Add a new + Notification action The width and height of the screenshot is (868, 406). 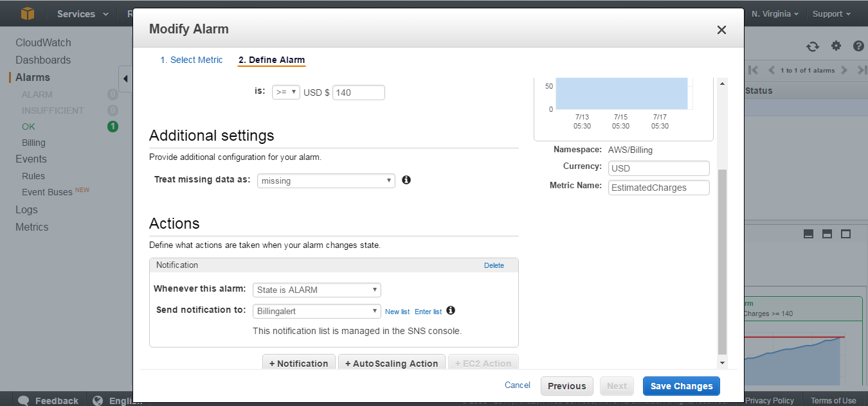(x=299, y=362)
